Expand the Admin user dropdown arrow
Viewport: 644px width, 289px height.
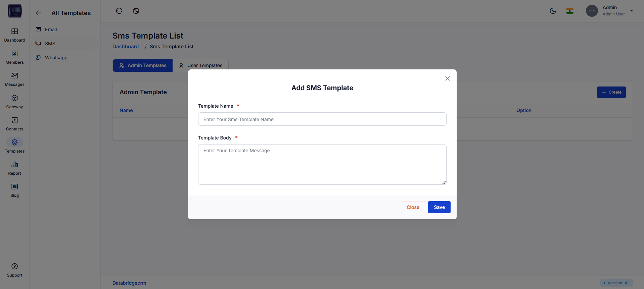(x=632, y=11)
